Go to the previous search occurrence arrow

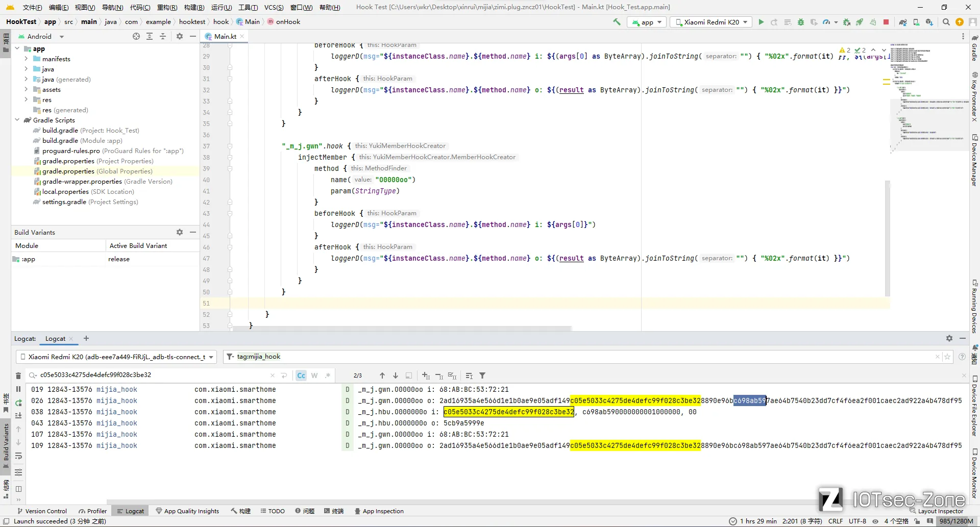tap(382, 375)
